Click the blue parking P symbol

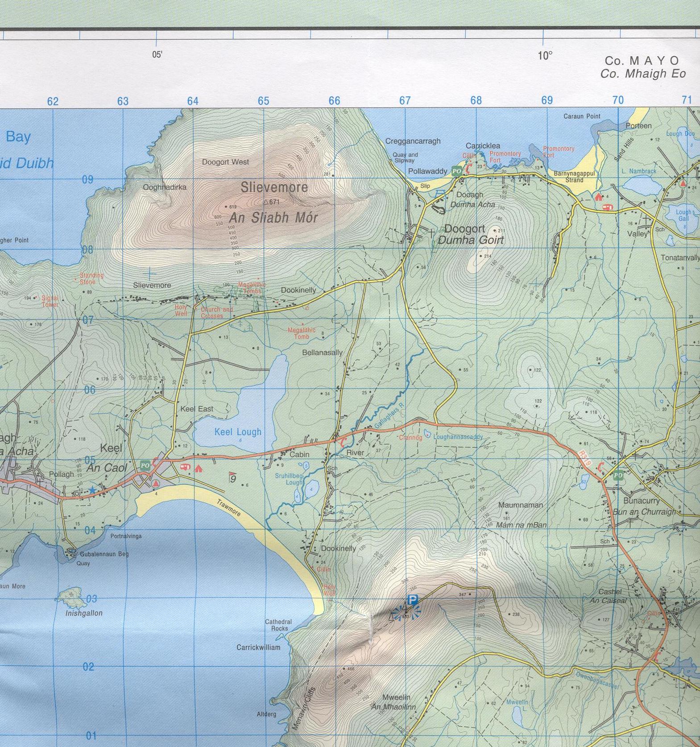pyautogui.click(x=413, y=600)
